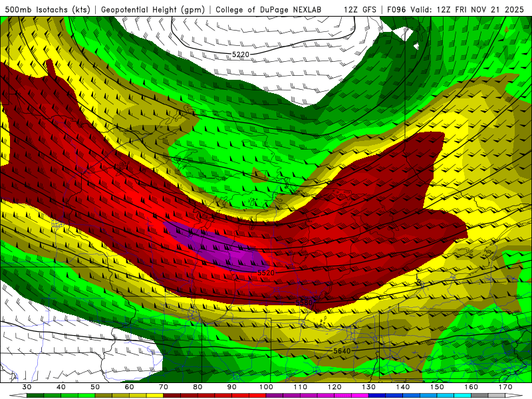Click the legend value 70

(164, 387)
